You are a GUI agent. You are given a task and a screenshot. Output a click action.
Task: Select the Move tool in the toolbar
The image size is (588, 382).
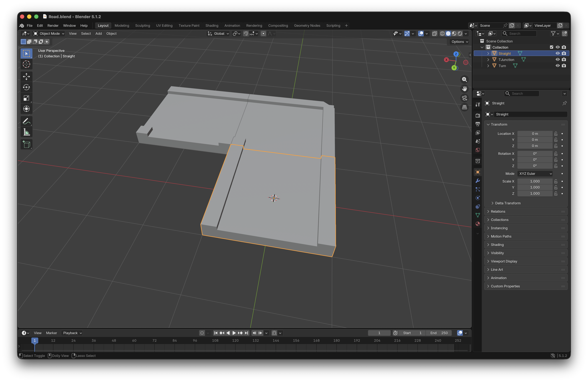(26, 76)
